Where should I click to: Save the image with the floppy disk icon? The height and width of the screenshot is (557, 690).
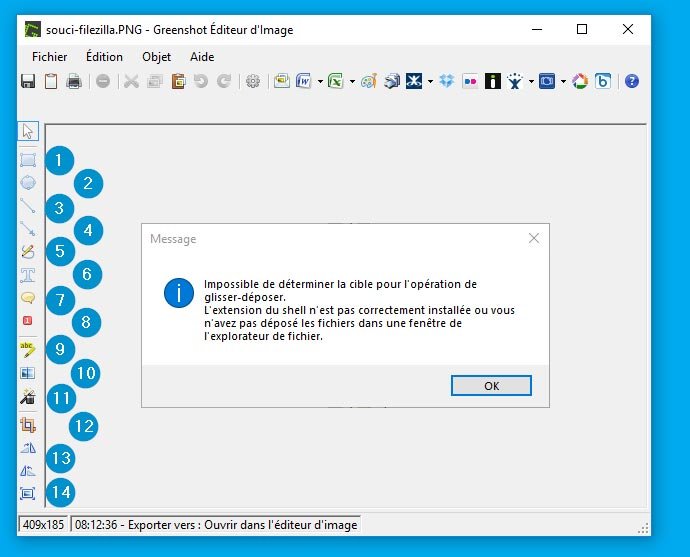[28, 81]
